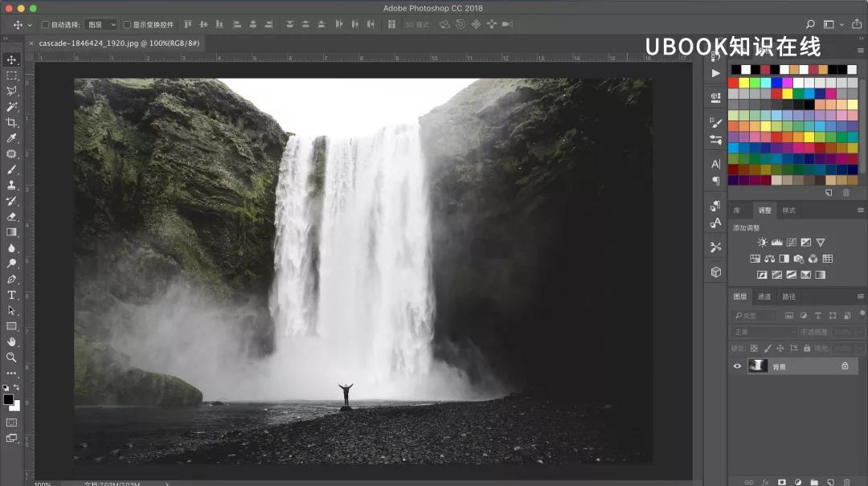This screenshot has height=486, width=868.
Task: Toggle the lock on 背景 layer
Action: (x=845, y=366)
